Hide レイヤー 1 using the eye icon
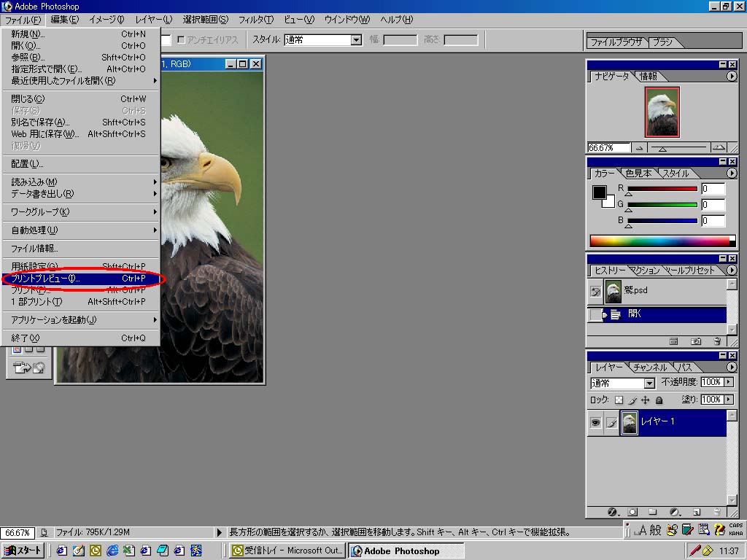 click(x=596, y=422)
